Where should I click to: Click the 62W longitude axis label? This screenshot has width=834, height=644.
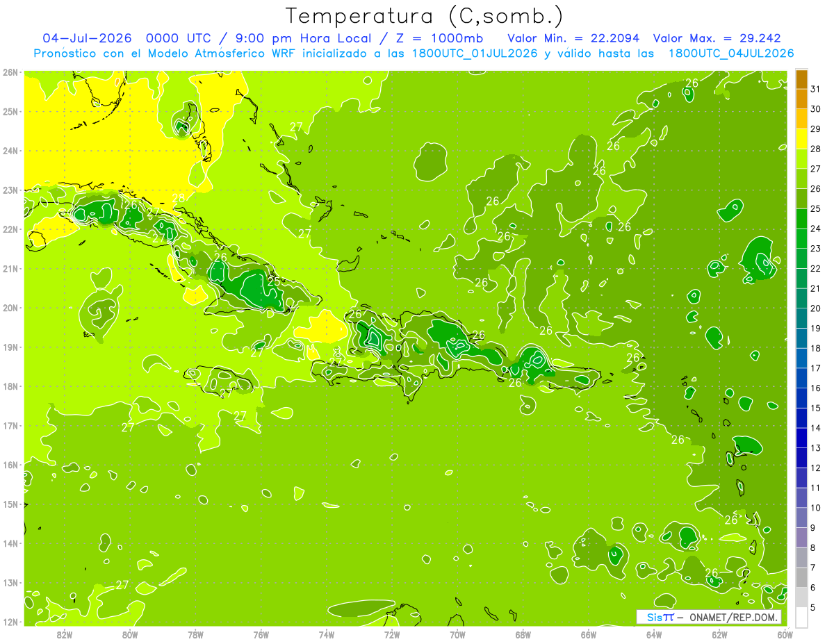coord(719,634)
